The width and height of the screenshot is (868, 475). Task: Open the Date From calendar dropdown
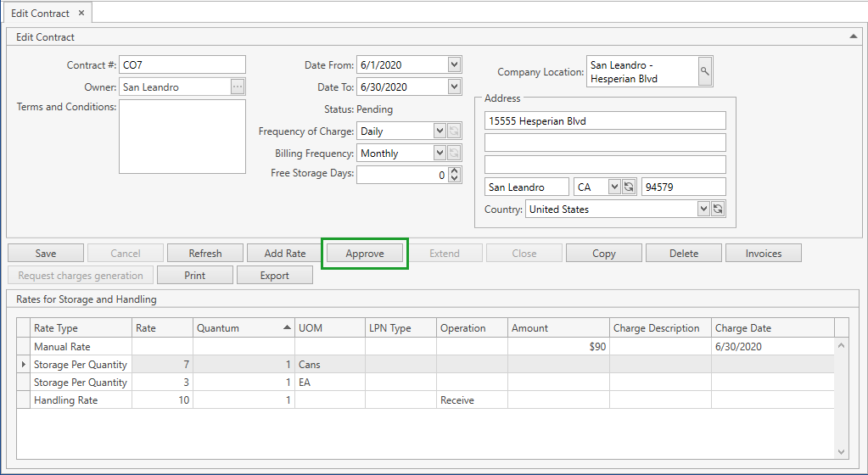point(454,64)
